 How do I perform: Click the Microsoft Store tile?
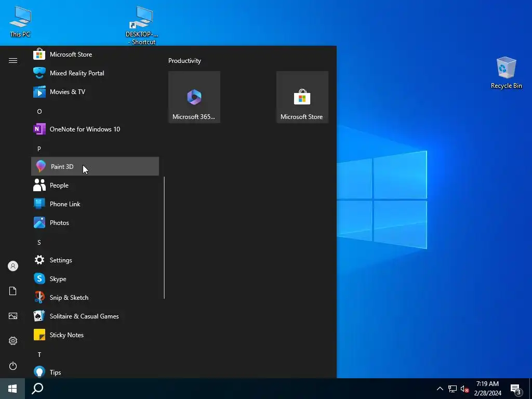pyautogui.click(x=302, y=97)
